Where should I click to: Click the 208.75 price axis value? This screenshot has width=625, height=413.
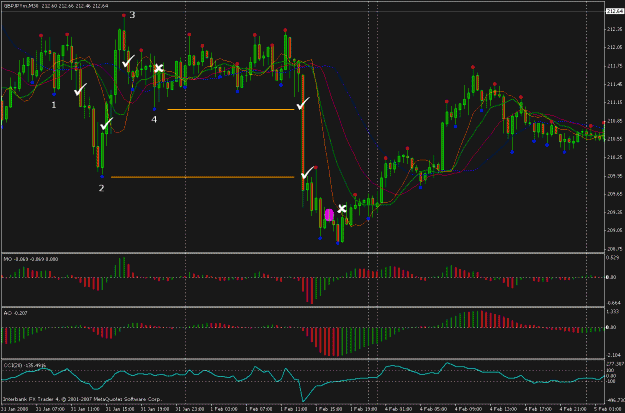[x=615, y=249]
